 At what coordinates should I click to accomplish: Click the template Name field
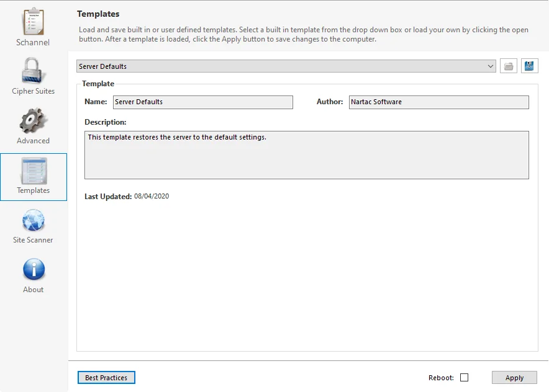(x=202, y=102)
